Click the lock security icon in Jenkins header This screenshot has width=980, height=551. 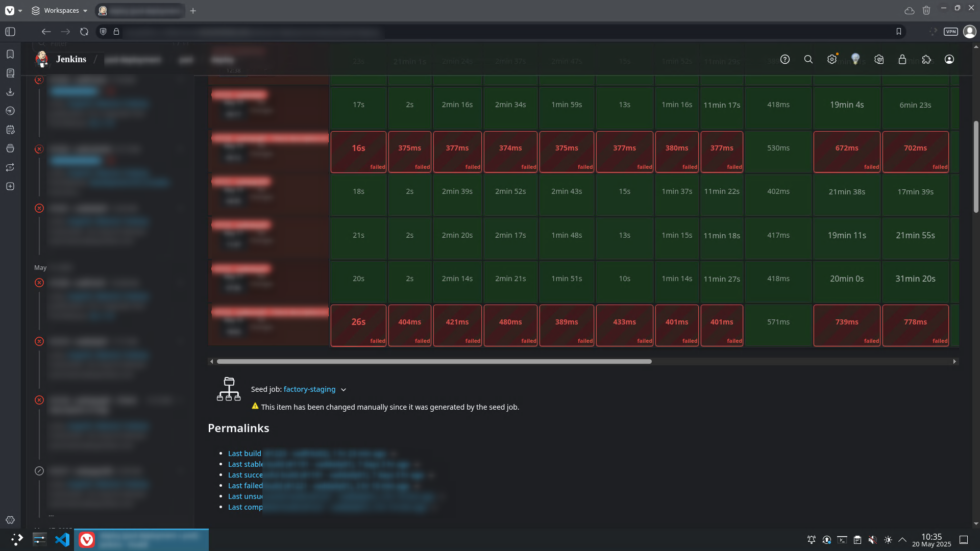pos(902,60)
